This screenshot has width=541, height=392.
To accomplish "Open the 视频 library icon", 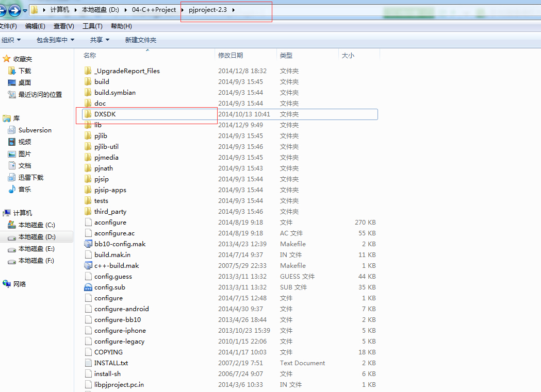I will [12, 142].
